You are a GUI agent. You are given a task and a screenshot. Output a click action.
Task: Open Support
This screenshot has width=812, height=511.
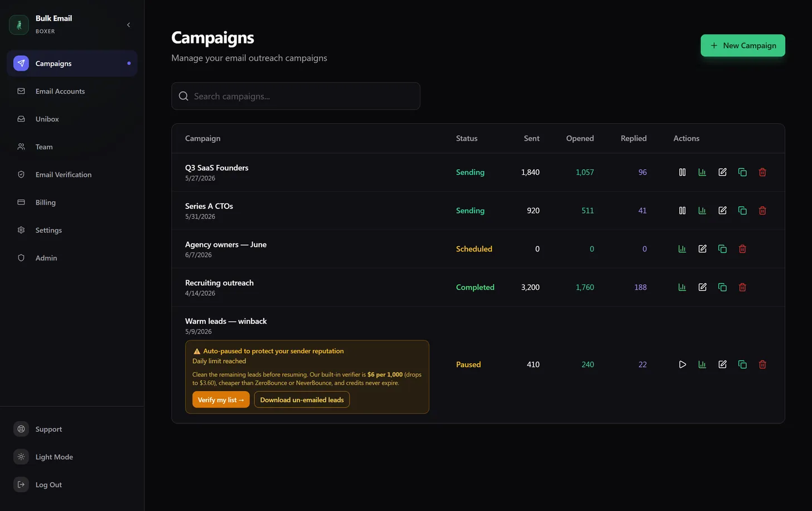[x=72, y=429]
